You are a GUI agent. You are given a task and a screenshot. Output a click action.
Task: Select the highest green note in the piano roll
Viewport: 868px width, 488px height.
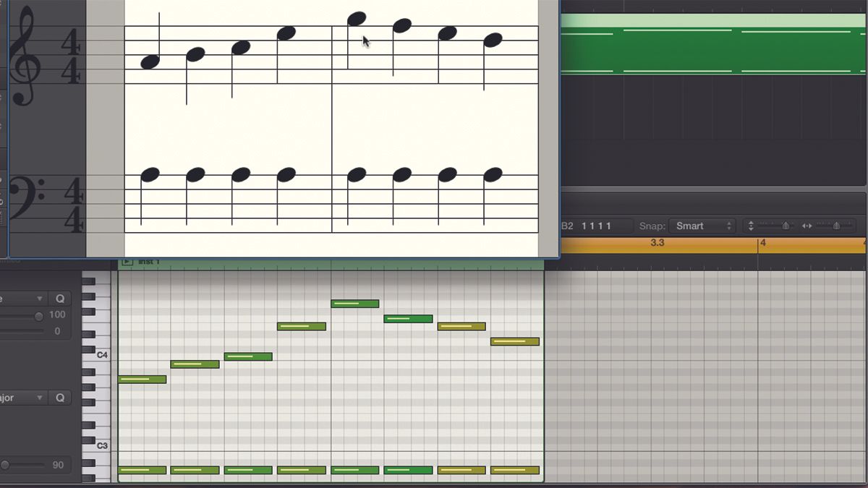(354, 303)
